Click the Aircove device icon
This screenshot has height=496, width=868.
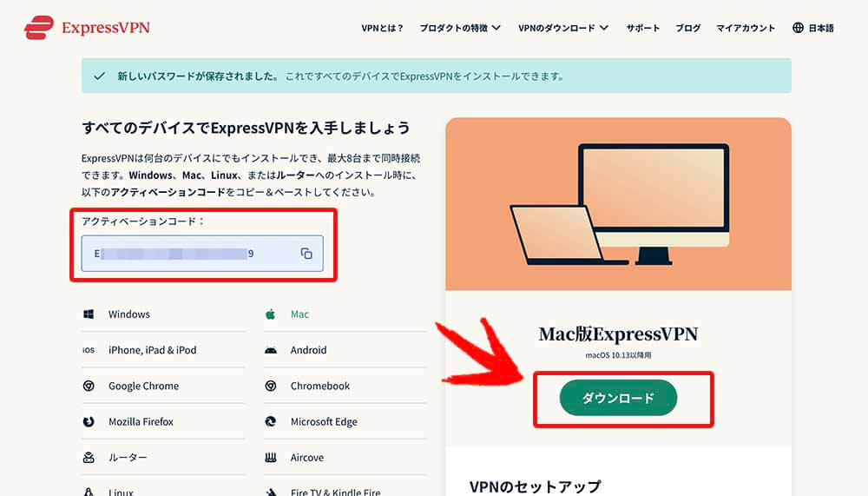point(271,458)
